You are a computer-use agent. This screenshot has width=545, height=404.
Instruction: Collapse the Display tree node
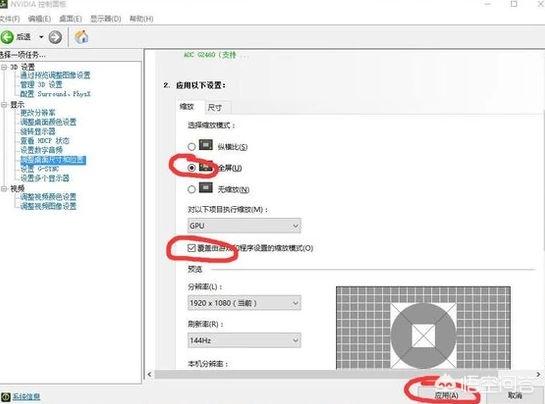tap(4, 104)
